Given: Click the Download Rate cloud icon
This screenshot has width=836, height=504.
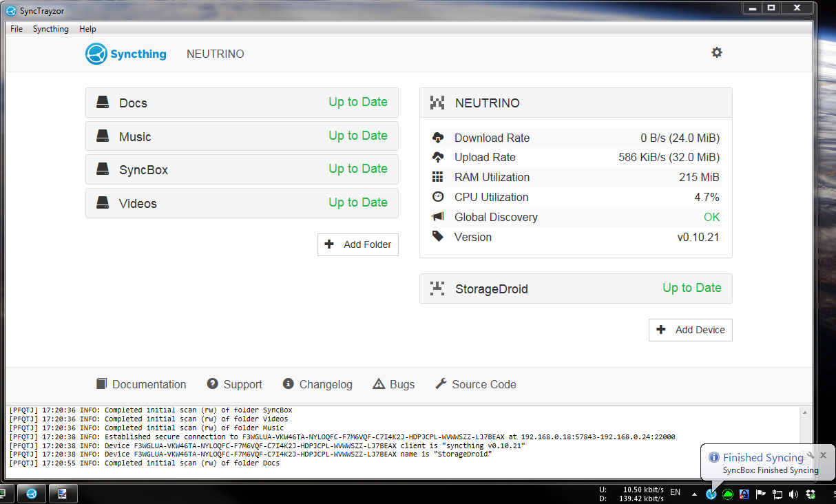Looking at the screenshot, I should (x=438, y=137).
